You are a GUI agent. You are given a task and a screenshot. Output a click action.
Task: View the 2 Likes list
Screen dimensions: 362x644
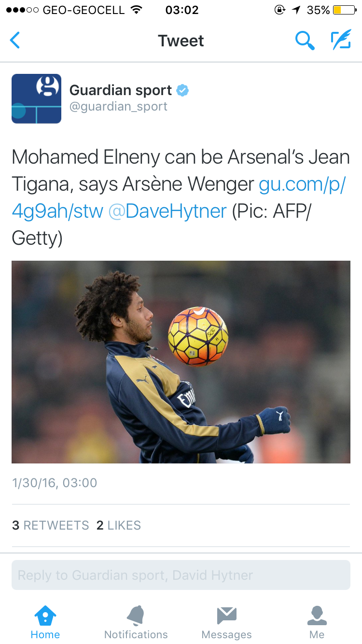(x=119, y=525)
